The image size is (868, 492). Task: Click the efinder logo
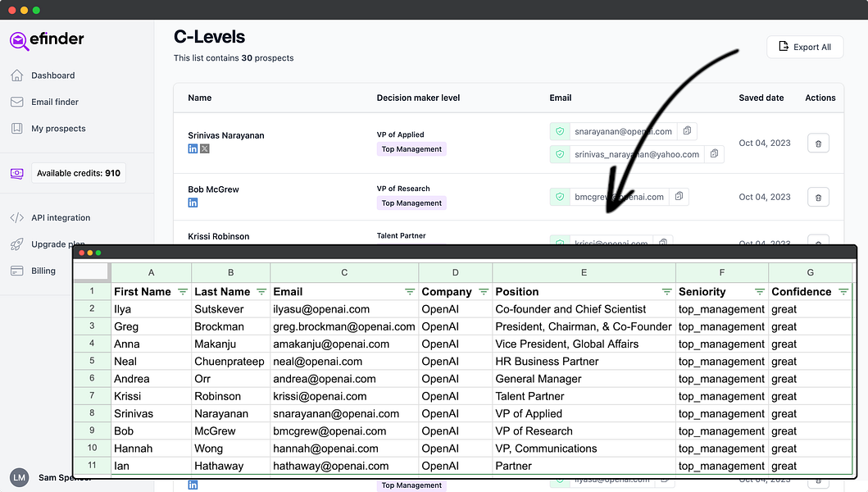[47, 40]
